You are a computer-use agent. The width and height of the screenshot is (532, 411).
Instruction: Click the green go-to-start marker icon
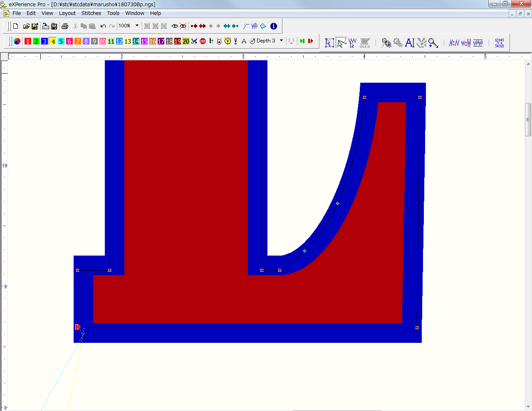302,41
